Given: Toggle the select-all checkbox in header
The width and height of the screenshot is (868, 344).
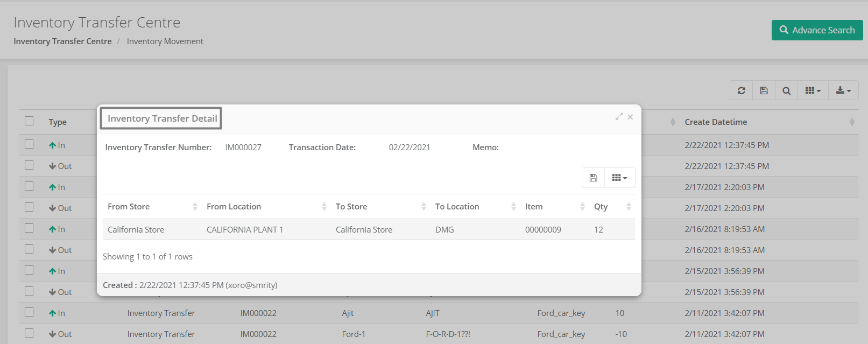Looking at the screenshot, I should point(29,121).
